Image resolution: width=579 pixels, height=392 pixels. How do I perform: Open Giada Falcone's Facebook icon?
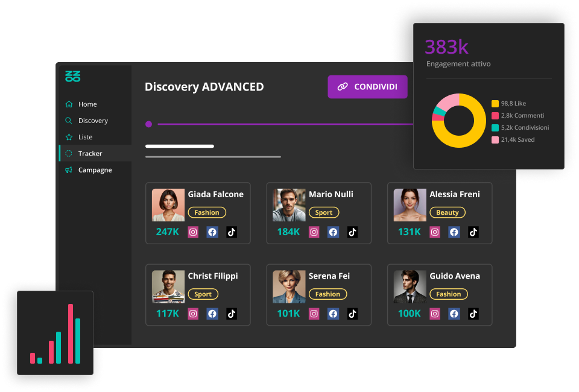tap(212, 232)
